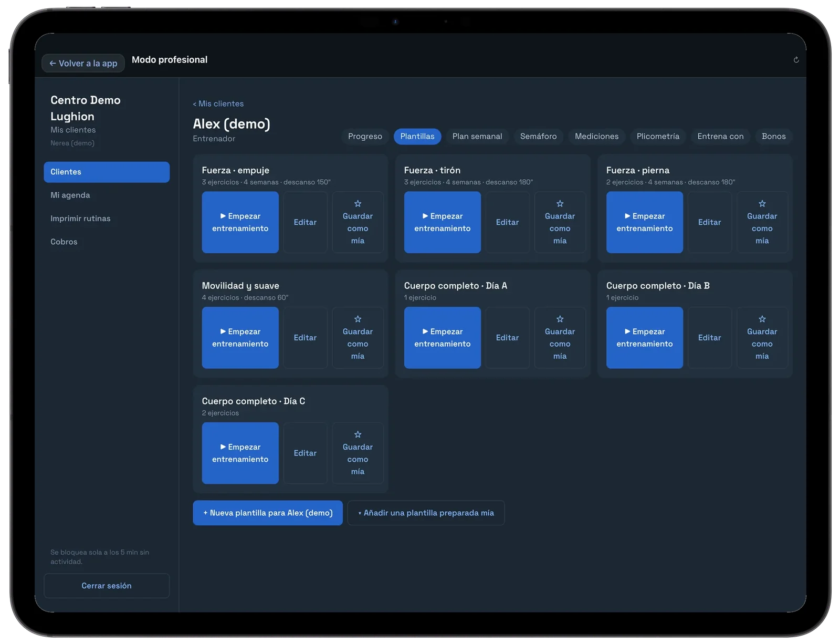The width and height of the screenshot is (840, 644).
Task: Star Cuerpo completo · Día A as mine
Action: coord(560,338)
